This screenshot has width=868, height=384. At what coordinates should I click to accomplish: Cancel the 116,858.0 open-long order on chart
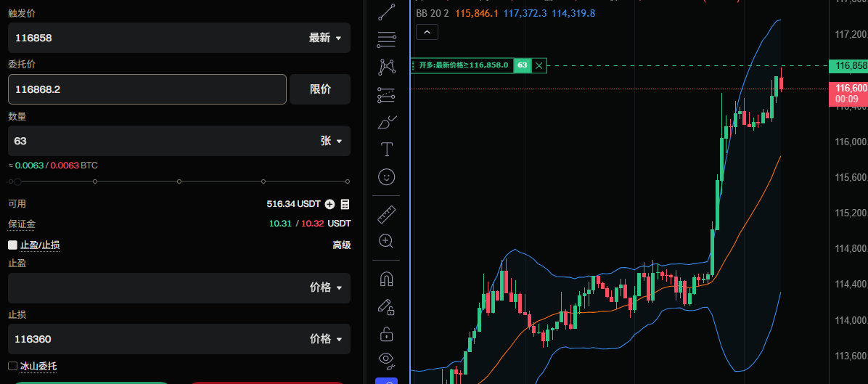539,65
